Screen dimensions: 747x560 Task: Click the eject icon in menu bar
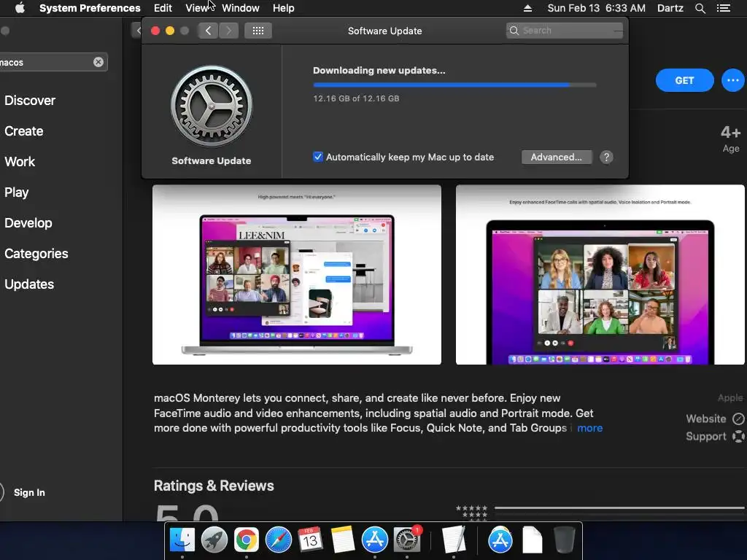point(527,8)
